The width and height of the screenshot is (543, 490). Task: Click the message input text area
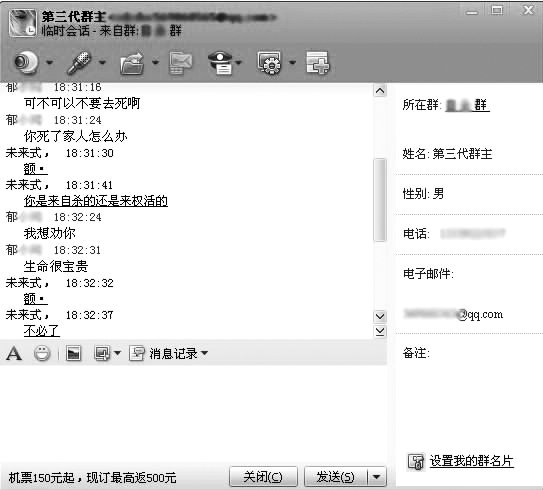pyautogui.click(x=193, y=414)
